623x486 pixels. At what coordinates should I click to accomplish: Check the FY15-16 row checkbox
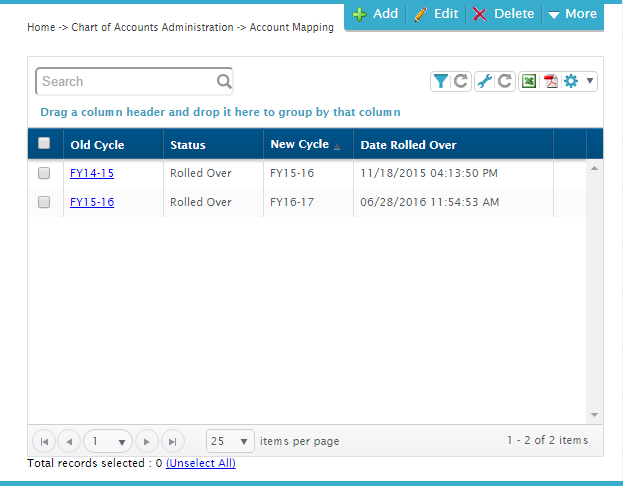(x=44, y=202)
